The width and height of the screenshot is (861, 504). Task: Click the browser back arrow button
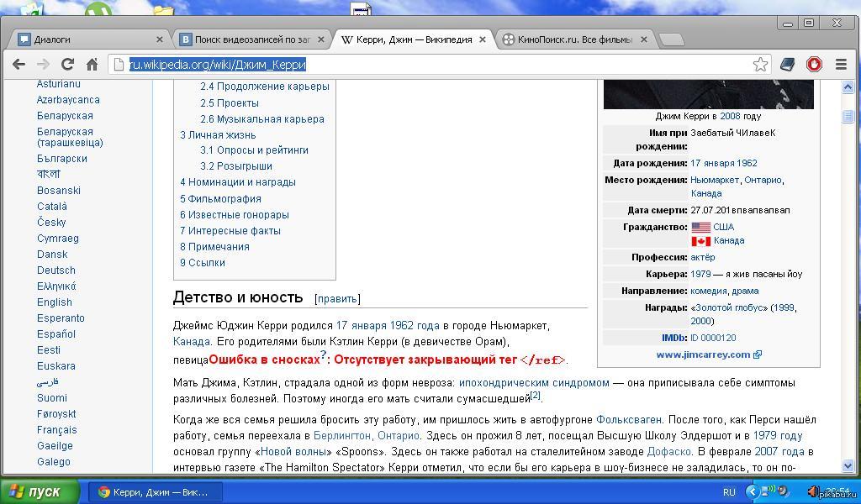tap(18, 64)
